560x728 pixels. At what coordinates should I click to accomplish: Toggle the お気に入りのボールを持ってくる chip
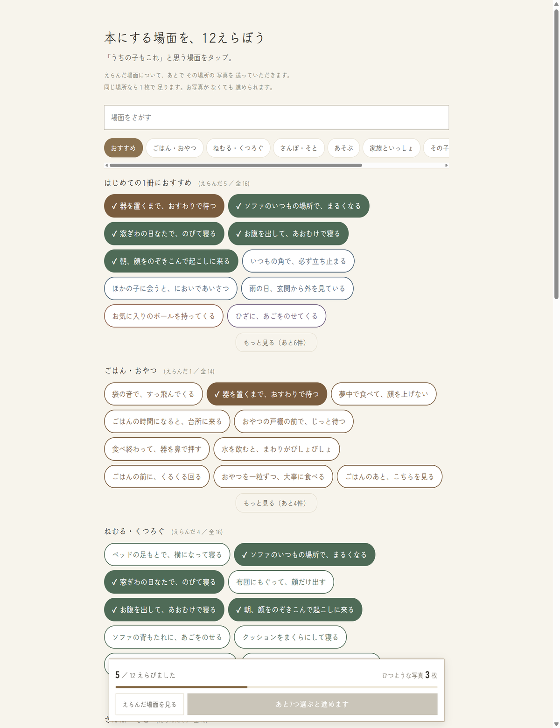click(164, 316)
